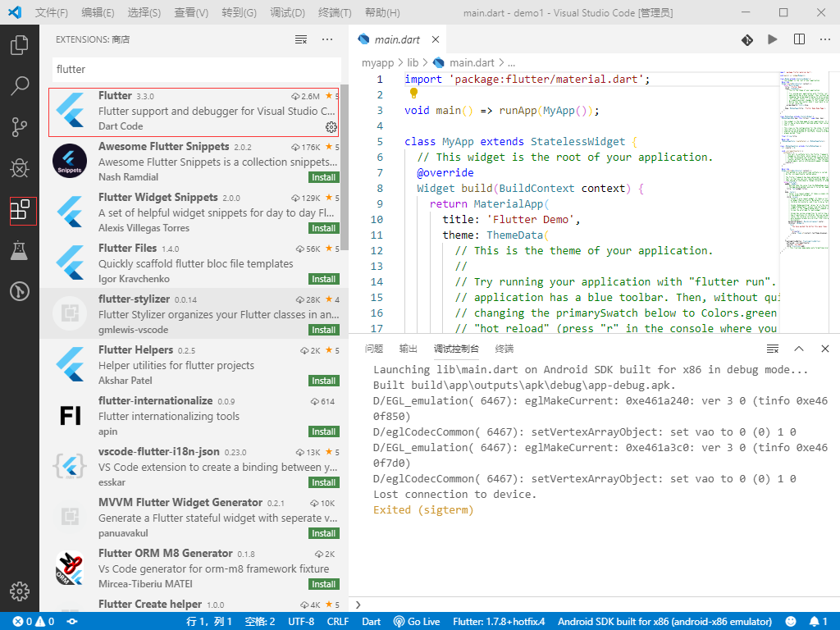Click the extensions search box containing flutter
The image size is (840, 630).
click(x=197, y=69)
